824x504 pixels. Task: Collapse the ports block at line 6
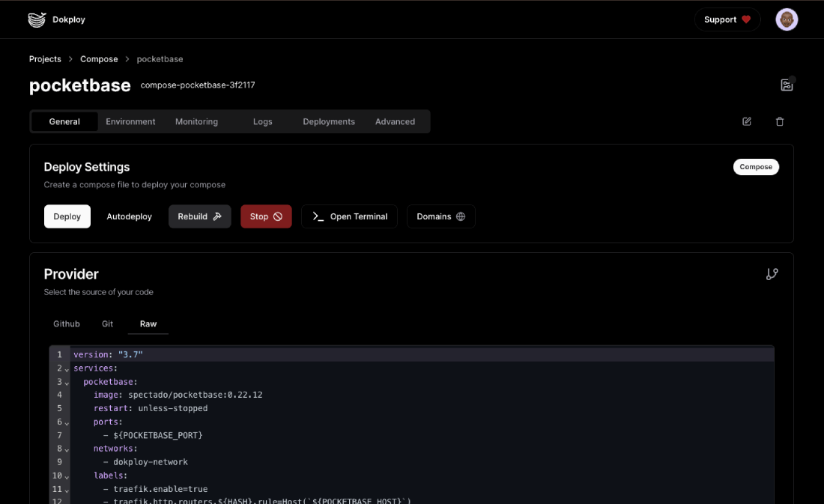[x=67, y=423]
